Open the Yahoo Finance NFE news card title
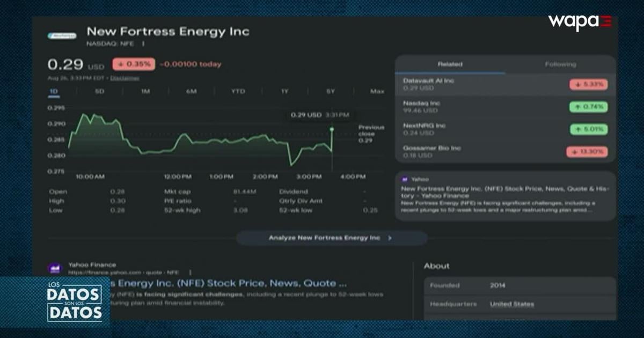This screenshot has width=644, height=338. [x=505, y=192]
